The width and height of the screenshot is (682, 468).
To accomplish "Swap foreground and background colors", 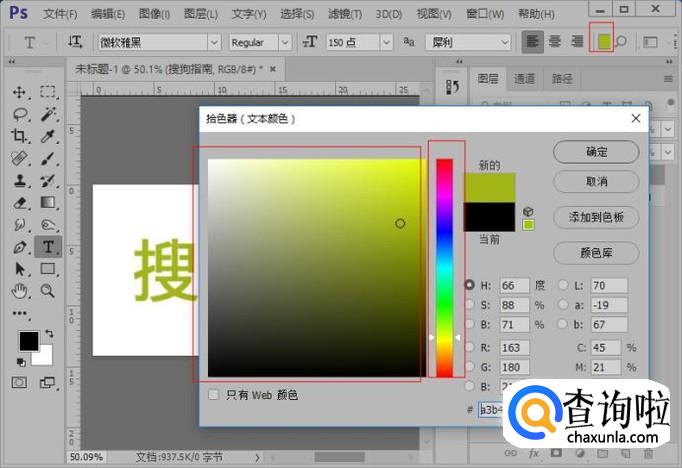I will (x=49, y=334).
